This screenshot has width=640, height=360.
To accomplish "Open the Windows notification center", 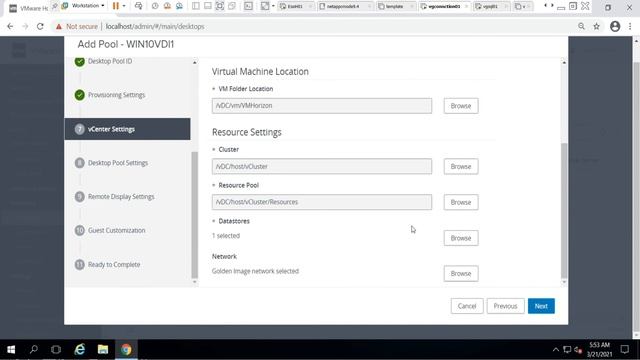I will pyautogui.click(x=624, y=349).
